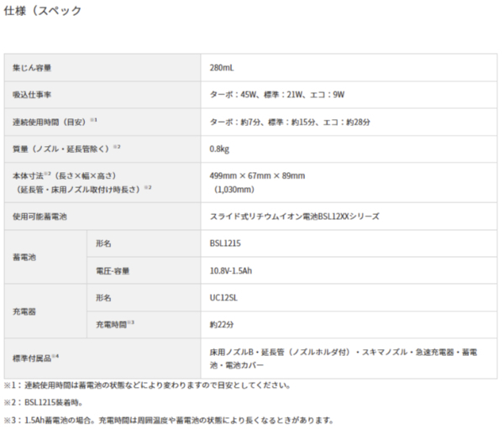Click the 499mm × 67mm × 89mm value

pyautogui.click(x=257, y=175)
